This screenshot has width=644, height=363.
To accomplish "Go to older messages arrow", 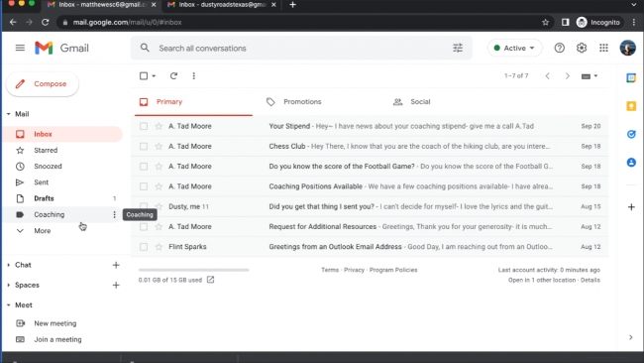I will tap(567, 75).
